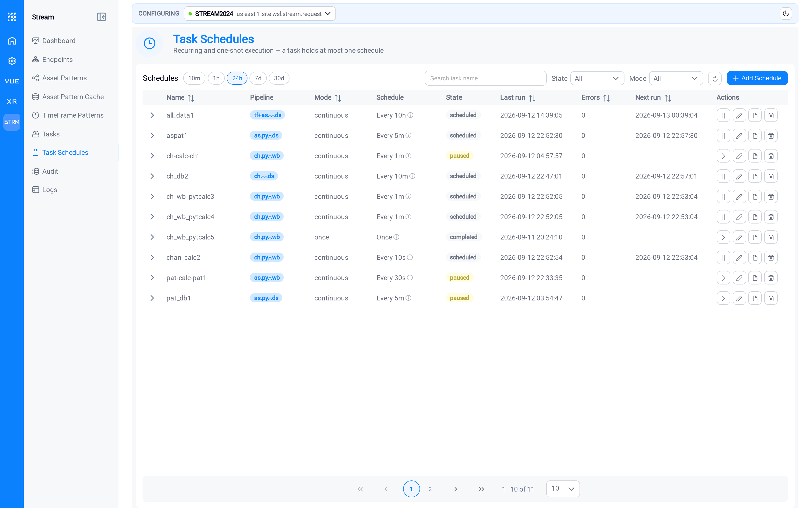Open the page size dropdown

[x=563, y=489]
